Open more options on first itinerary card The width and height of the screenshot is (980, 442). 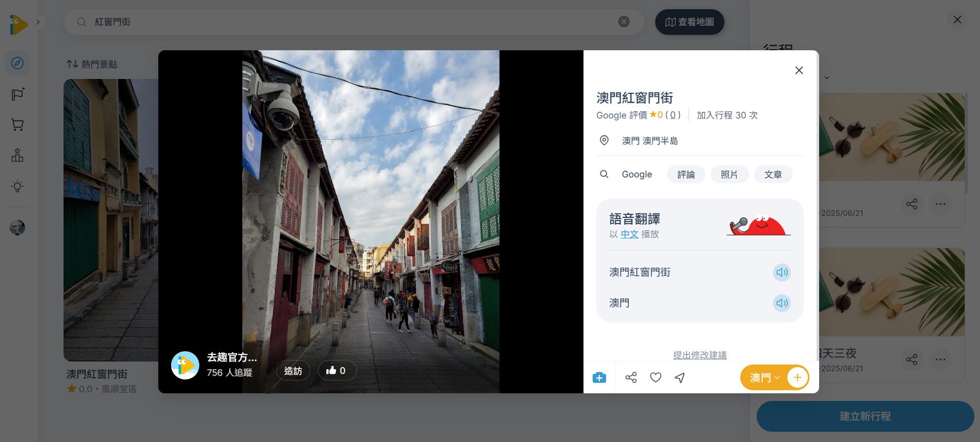[x=941, y=204]
